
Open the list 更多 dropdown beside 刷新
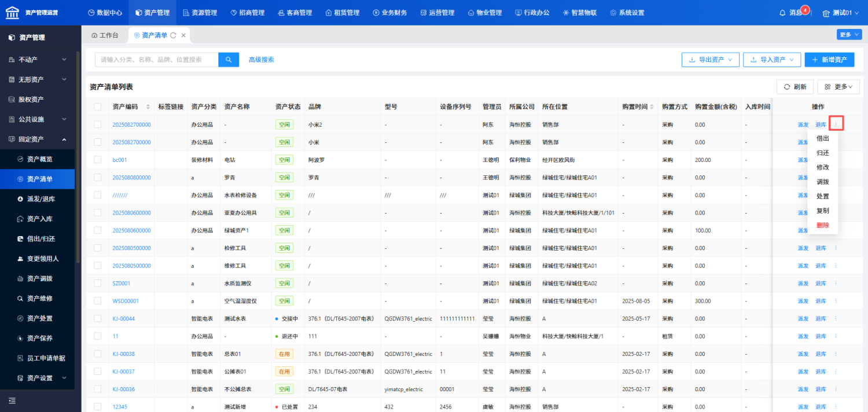coord(838,87)
